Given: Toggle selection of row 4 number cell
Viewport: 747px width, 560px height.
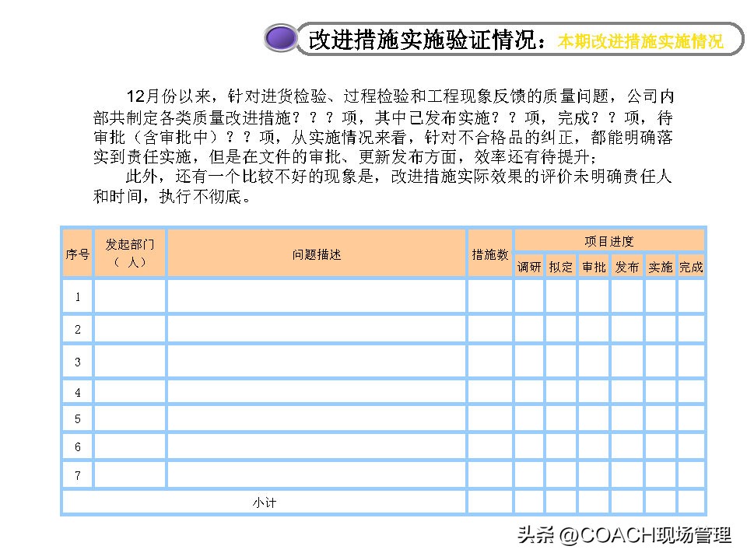Looking at the screenshot, I should pos(77,393).
